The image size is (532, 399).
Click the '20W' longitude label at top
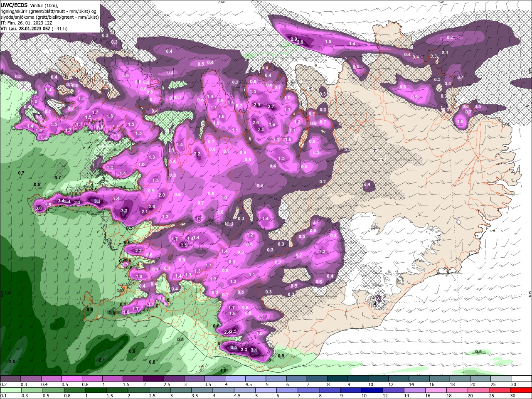pos(221,2)
